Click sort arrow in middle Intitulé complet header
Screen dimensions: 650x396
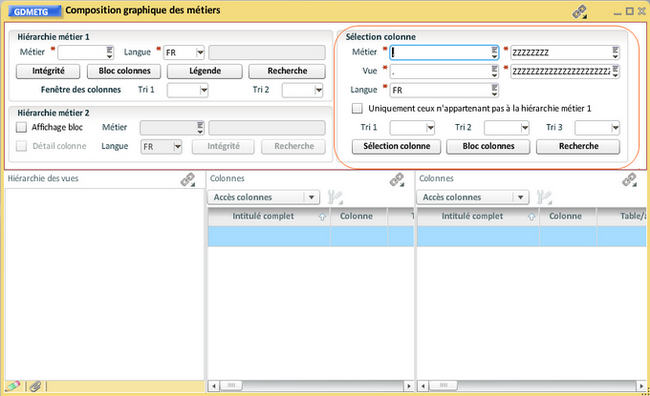click(322, 217)
